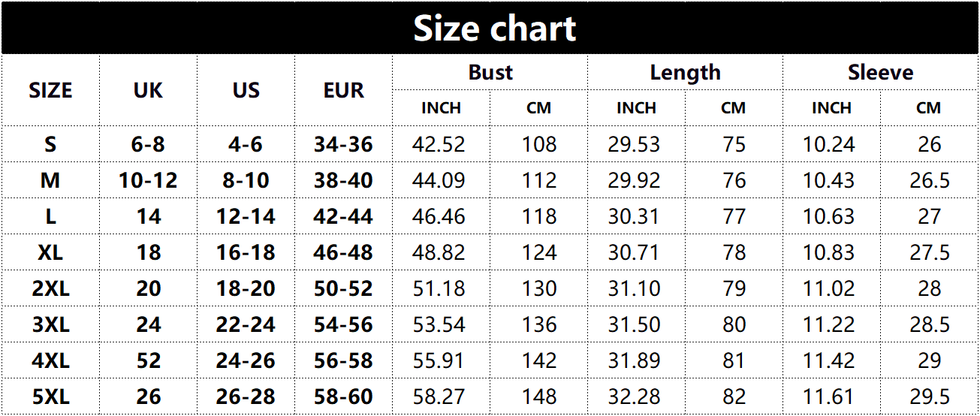
Task: Click the INCH subheader under Bust
Action: click(441, 108)
